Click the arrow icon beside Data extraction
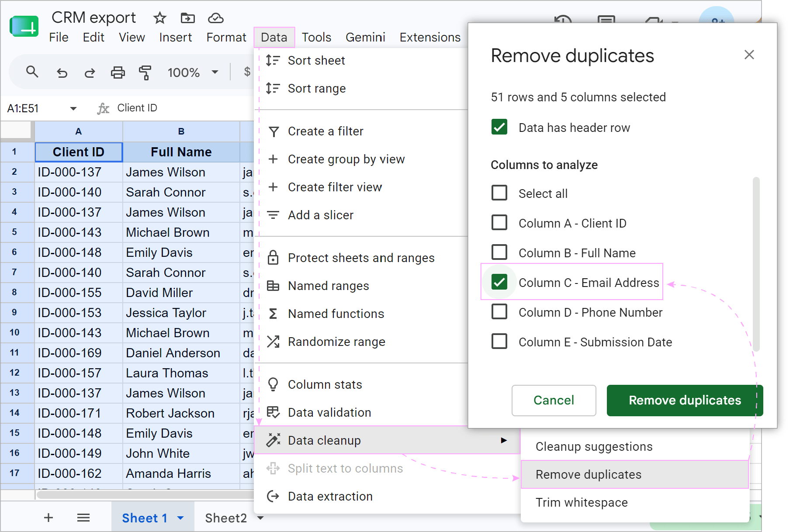This screenshot has height=532, width=793. pos(273,496)
